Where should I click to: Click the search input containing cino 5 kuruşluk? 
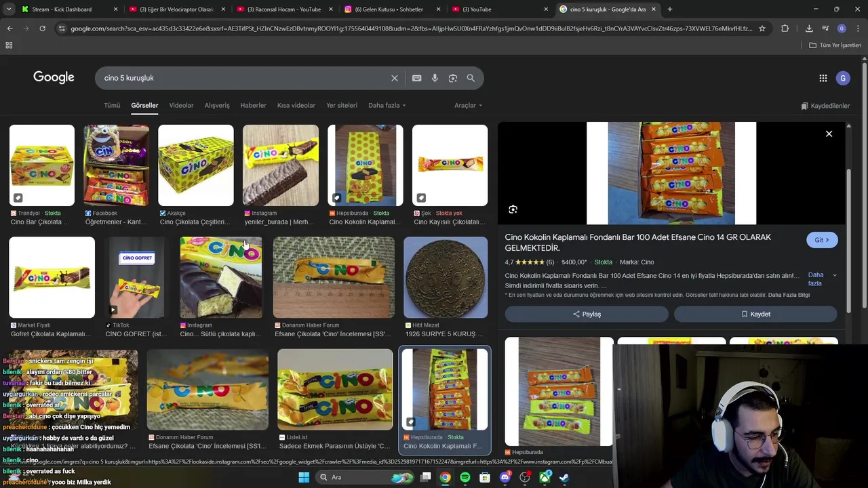[244, 78]
